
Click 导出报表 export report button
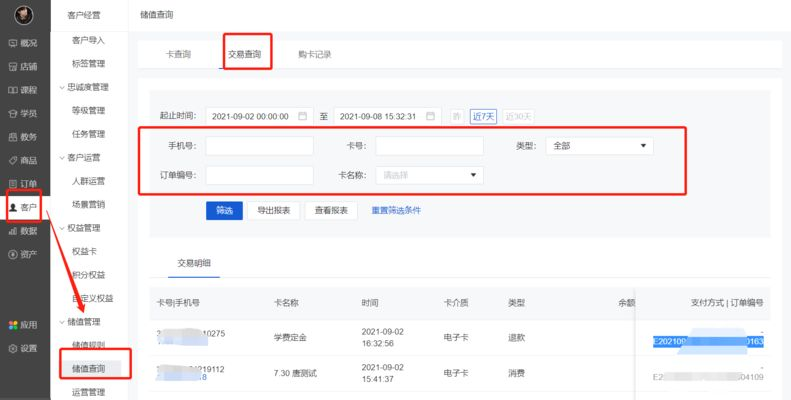point(273,211)
